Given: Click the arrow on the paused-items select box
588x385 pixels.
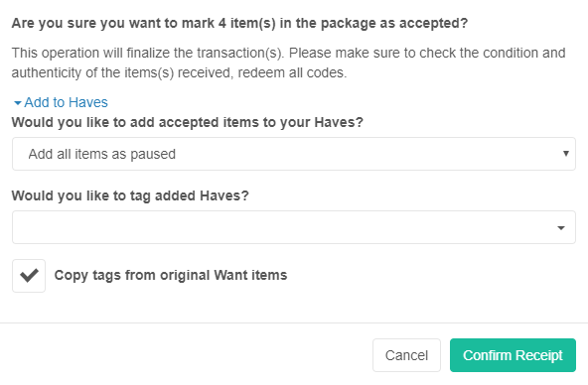Looking at the screenshot, I should tap(566, 154).
